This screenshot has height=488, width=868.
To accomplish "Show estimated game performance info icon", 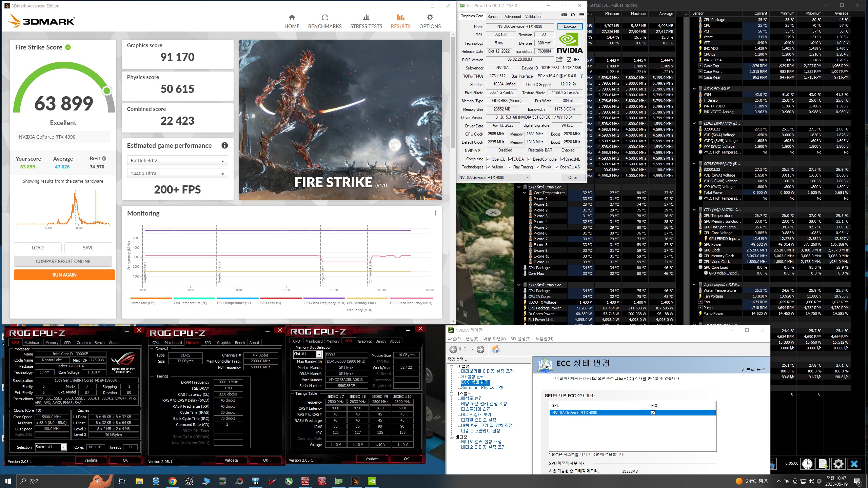I will 224,145.
